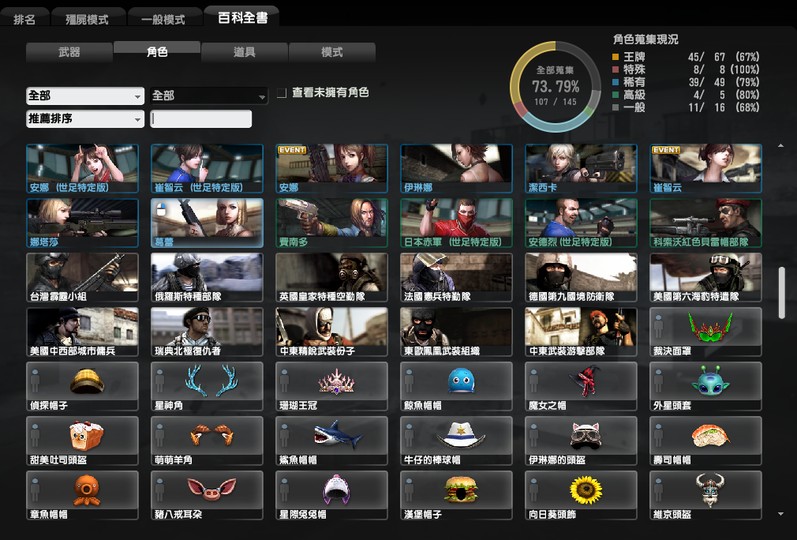Viewport: 797px width, 540px height.
Task: Enable the 查看未擁有角色 checkbox
Action: 282,92
